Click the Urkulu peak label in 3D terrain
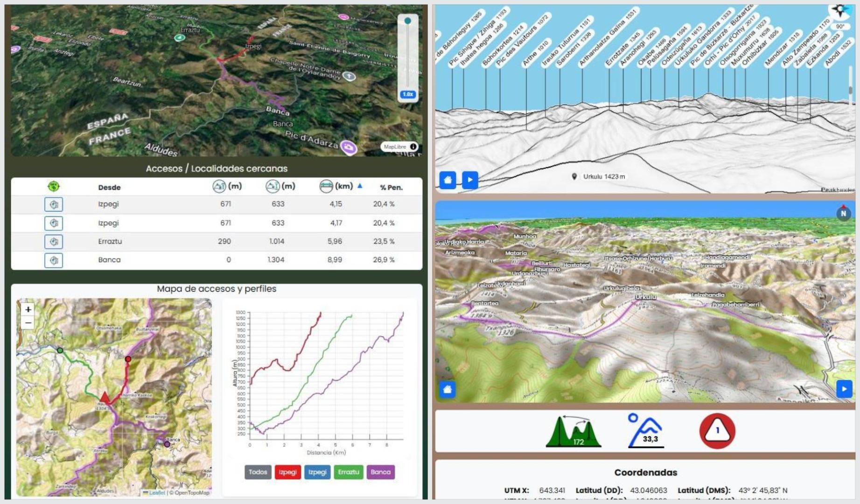The height and width of the screenshot is (504, 860). point(646,297)
